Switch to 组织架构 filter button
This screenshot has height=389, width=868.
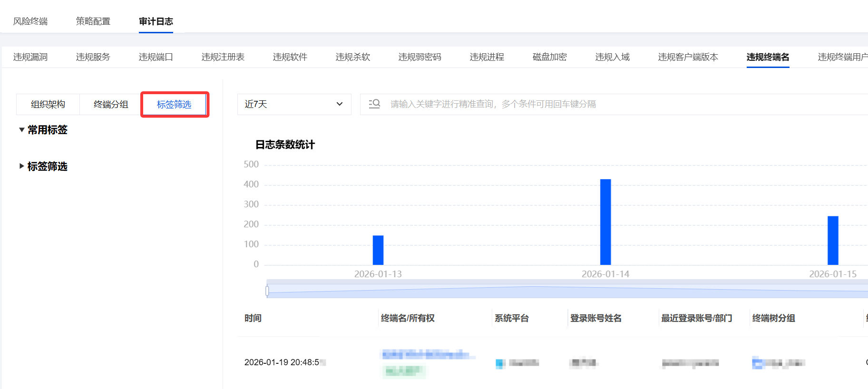[x=48, y=104]
